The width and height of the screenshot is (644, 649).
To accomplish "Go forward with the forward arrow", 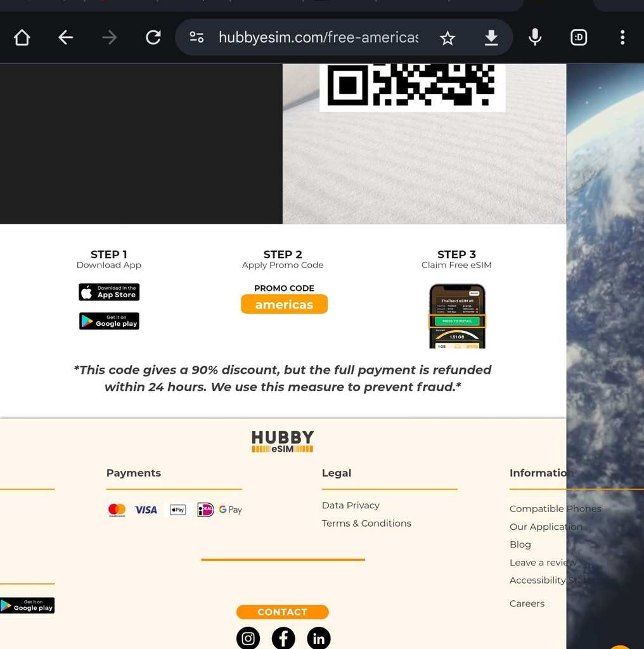I will pos(109,37).
